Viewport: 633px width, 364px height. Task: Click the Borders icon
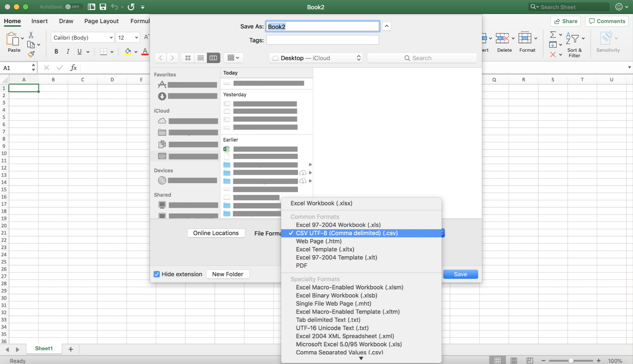104,52
